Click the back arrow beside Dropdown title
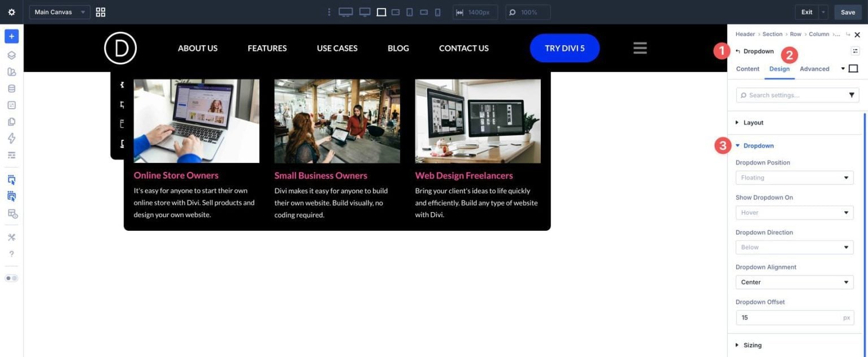The image size is (868, 357). tap(738, 51)
